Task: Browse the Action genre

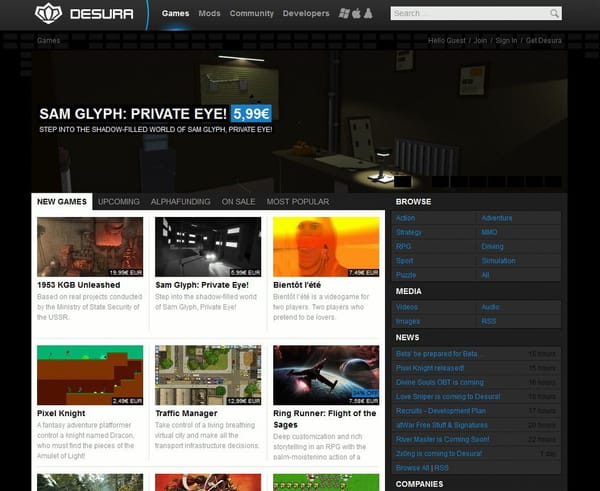Action: [x=405, y=218]
